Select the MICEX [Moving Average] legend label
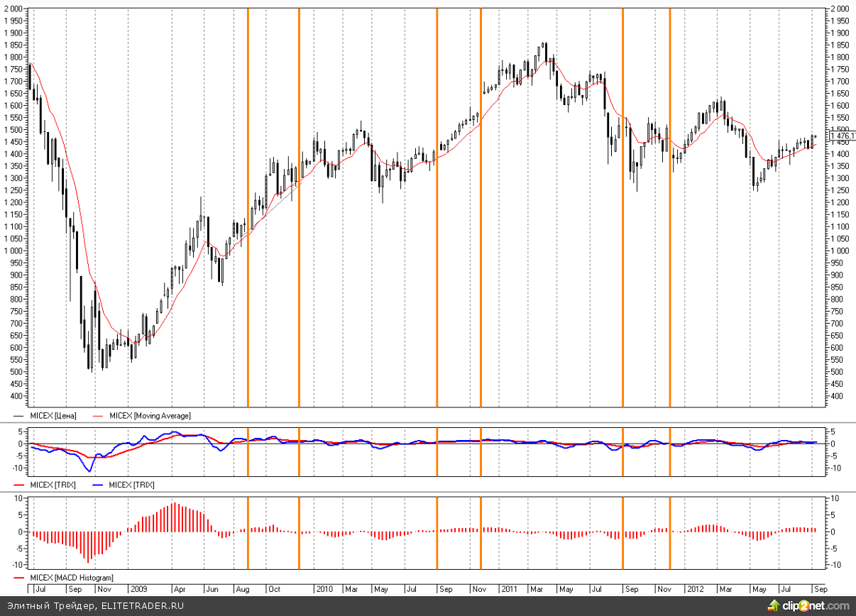 pyautogui.click(x=150, y=416)
